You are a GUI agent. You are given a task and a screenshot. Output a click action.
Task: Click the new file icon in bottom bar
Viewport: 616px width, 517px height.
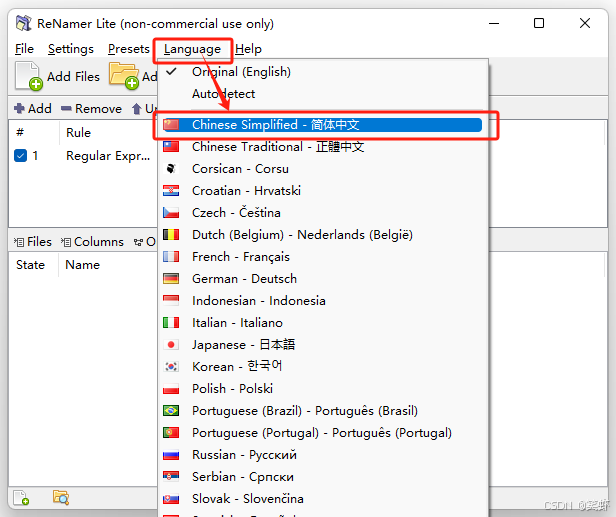coord(21,497)
